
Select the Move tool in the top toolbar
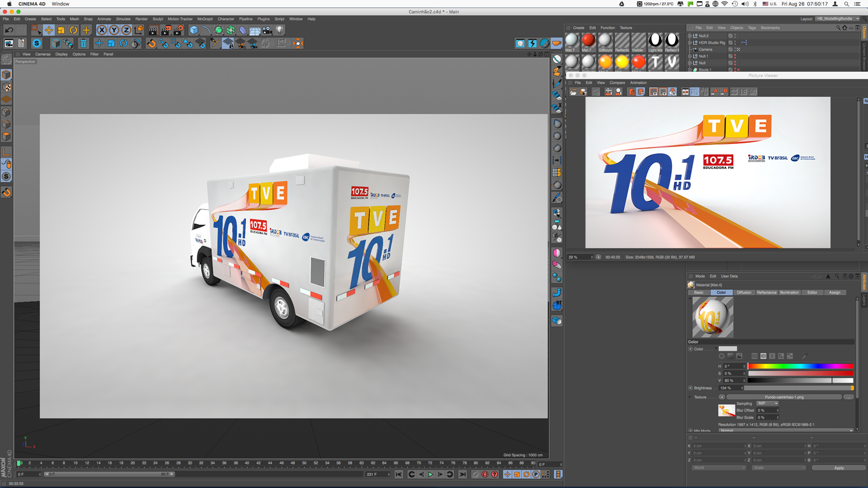49,30
